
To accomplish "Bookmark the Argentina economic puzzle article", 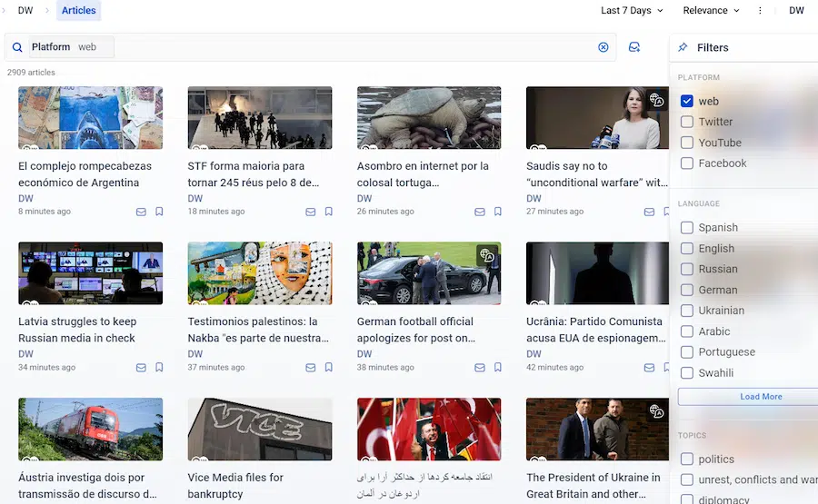I will click(x=159, y=211).
